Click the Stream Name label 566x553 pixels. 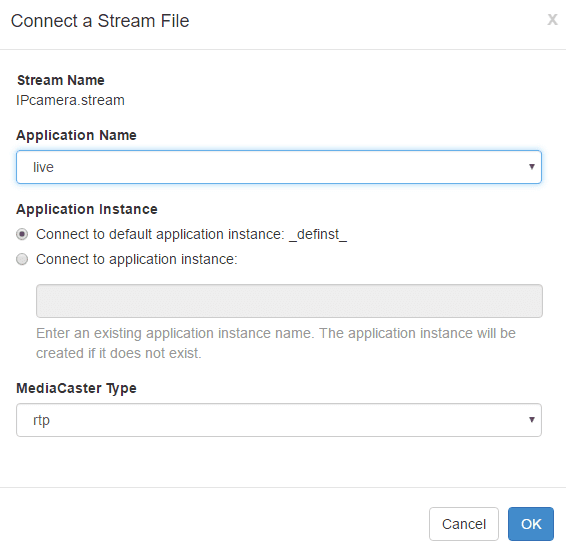[x=61, y=80]
